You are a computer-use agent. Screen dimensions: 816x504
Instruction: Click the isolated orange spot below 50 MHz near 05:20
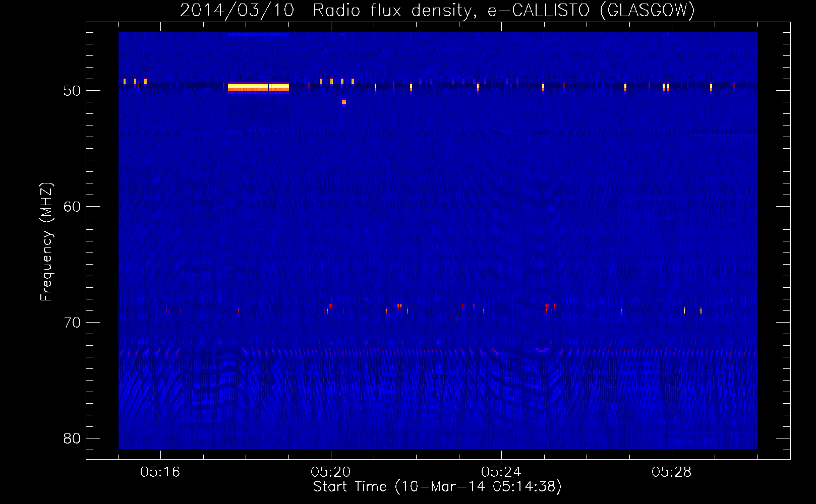(344, 102)
